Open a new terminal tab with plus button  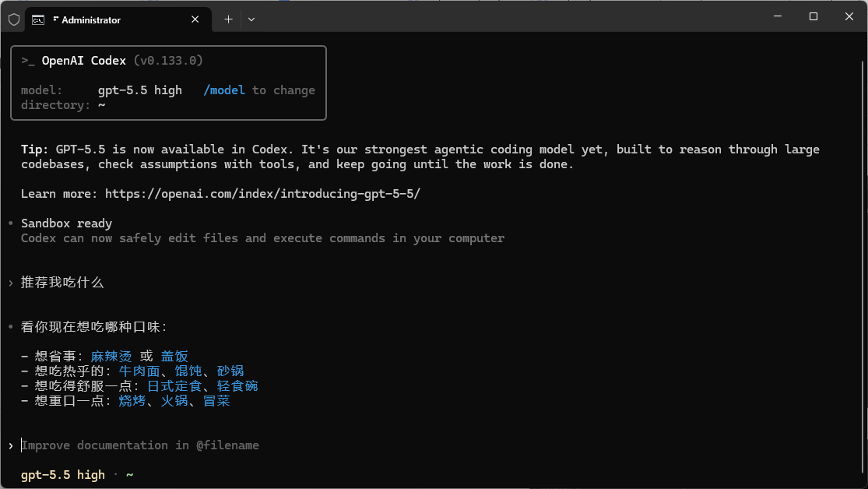(x=228, y=19)
